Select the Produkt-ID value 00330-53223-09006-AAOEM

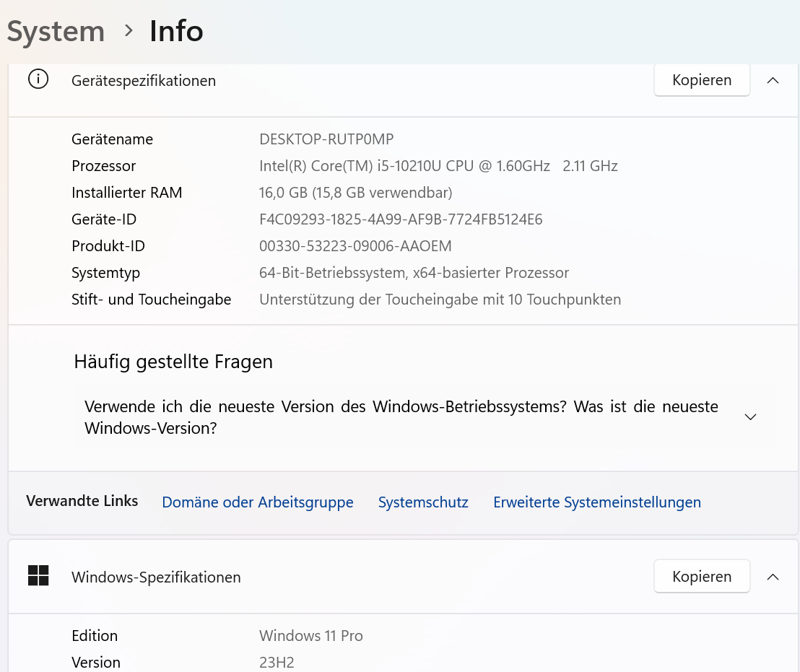pos(355,245)
